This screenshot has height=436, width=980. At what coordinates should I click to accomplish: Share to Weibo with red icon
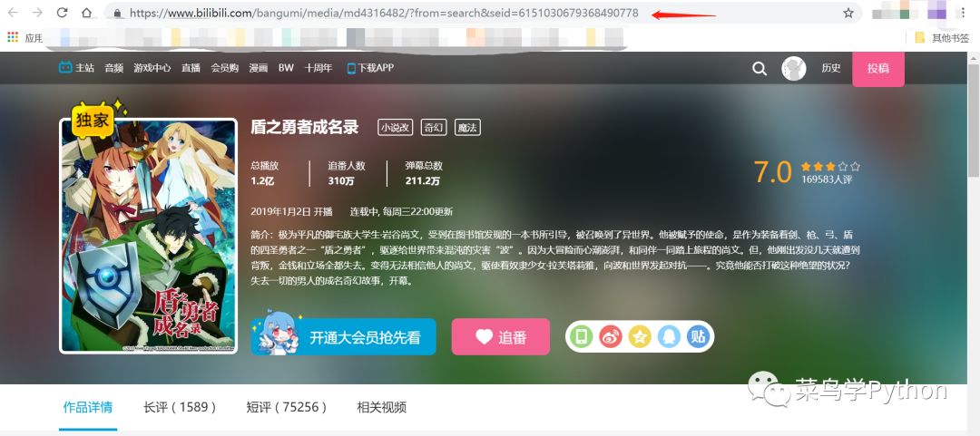click(611, 336)
